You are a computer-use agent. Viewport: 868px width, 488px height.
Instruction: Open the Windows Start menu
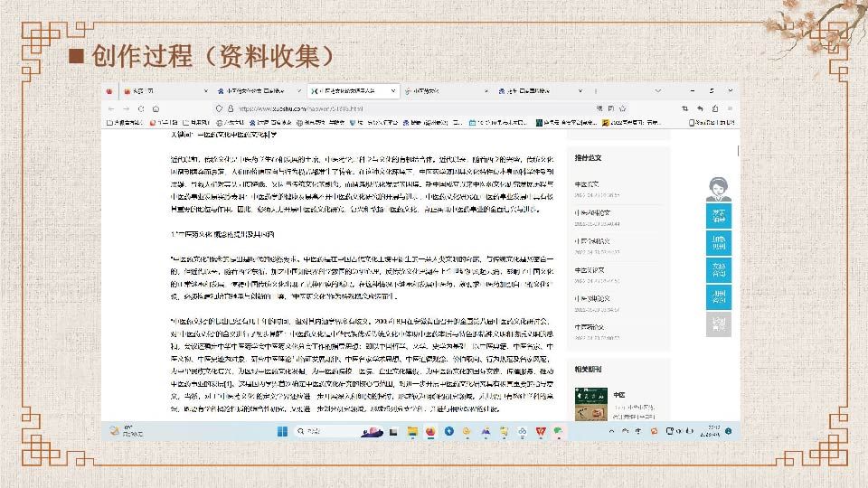point(279,429)
